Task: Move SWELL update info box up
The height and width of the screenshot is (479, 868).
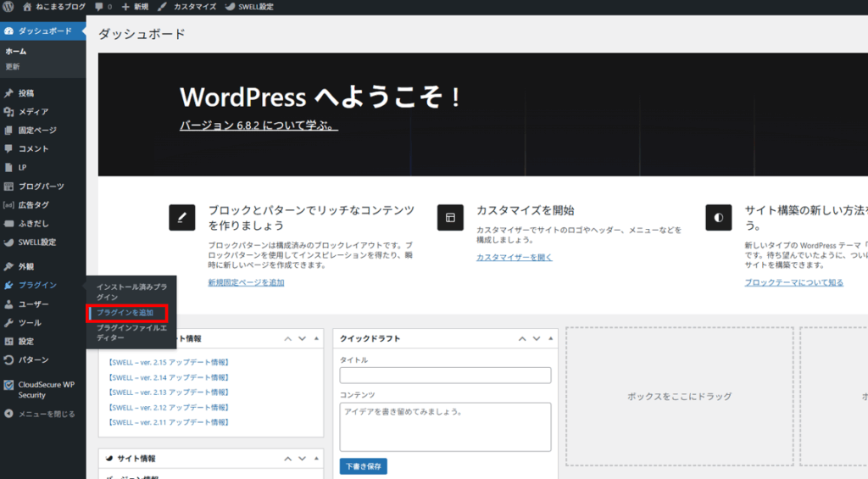Action: [288, 338]
